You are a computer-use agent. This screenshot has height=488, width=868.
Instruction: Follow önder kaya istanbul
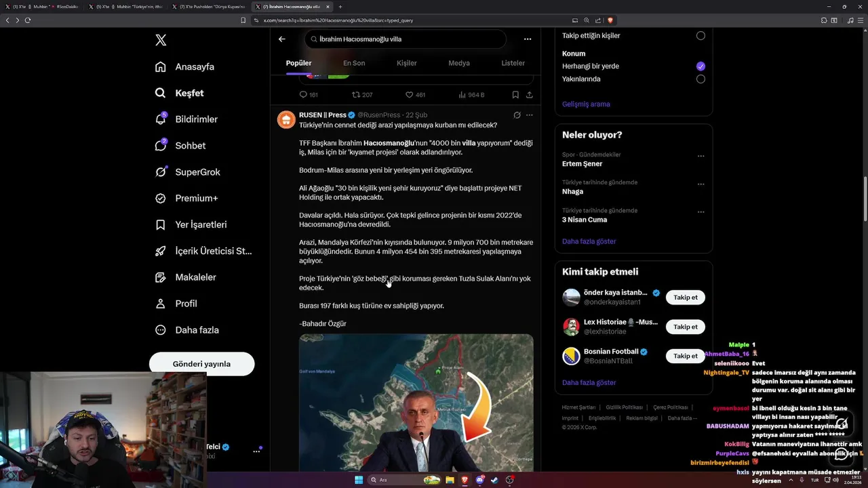coord(685,298)
